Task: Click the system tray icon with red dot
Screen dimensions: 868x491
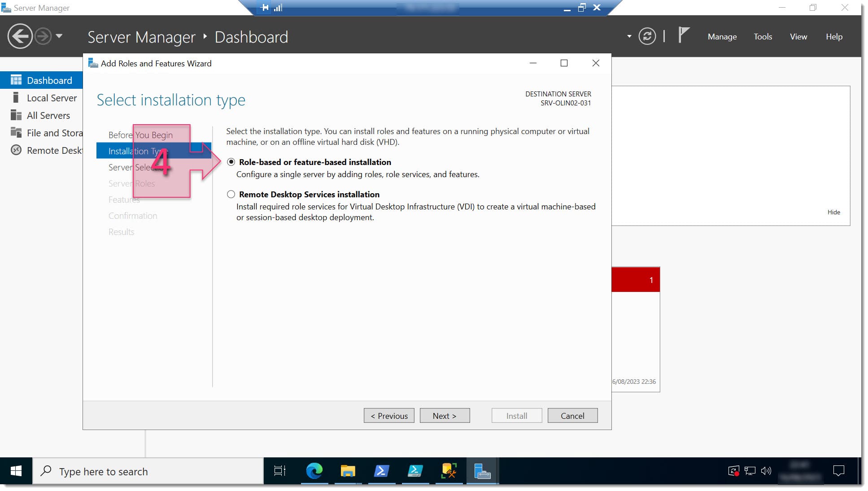Action: (x=733, y=471)
